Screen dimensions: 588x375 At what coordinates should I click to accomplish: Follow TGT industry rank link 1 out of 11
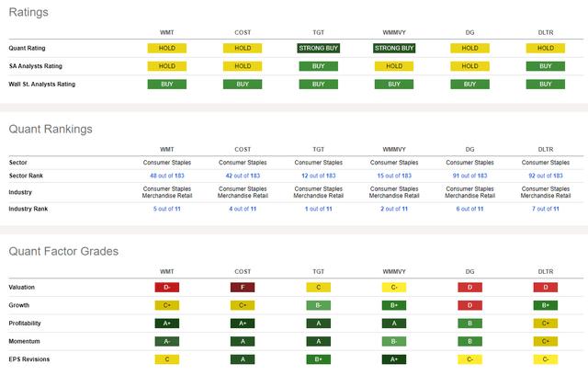[319, 209]
